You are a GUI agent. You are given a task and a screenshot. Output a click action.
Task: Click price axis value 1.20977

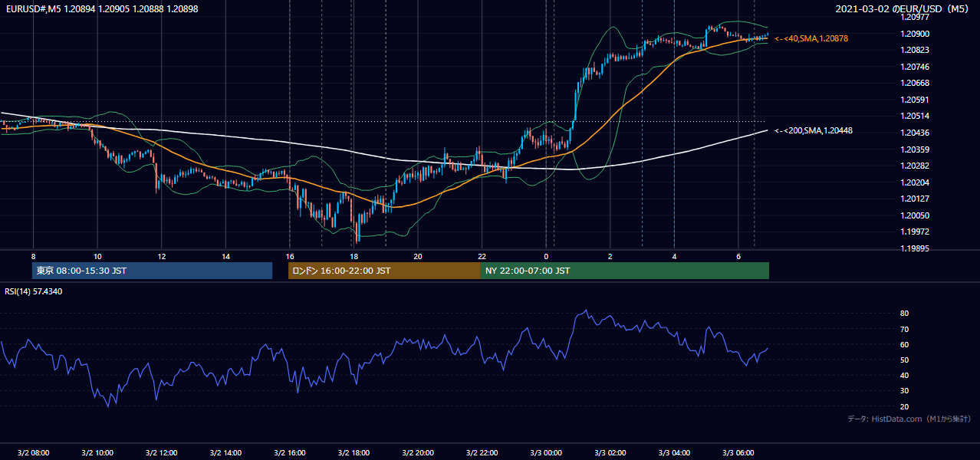914,17
